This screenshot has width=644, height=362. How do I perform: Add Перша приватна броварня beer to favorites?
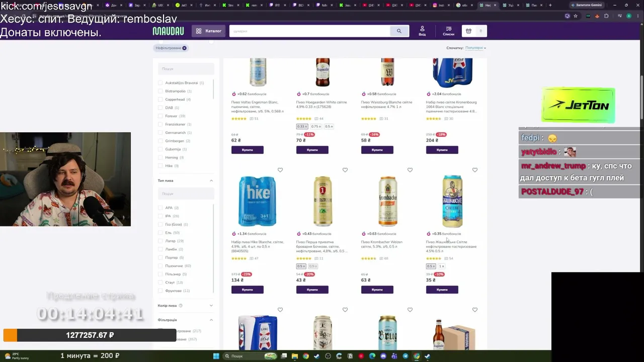pyautogui.click(x=345, y=170)
